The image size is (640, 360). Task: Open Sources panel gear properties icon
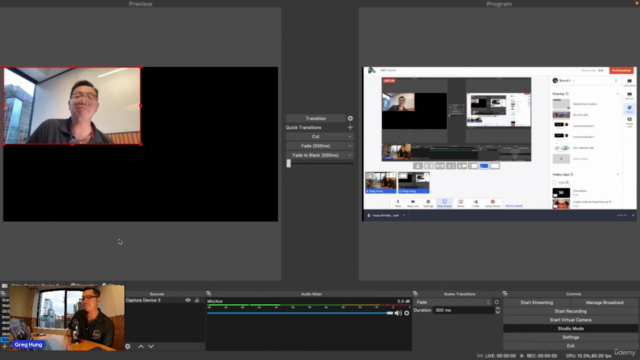click(128, 346)
